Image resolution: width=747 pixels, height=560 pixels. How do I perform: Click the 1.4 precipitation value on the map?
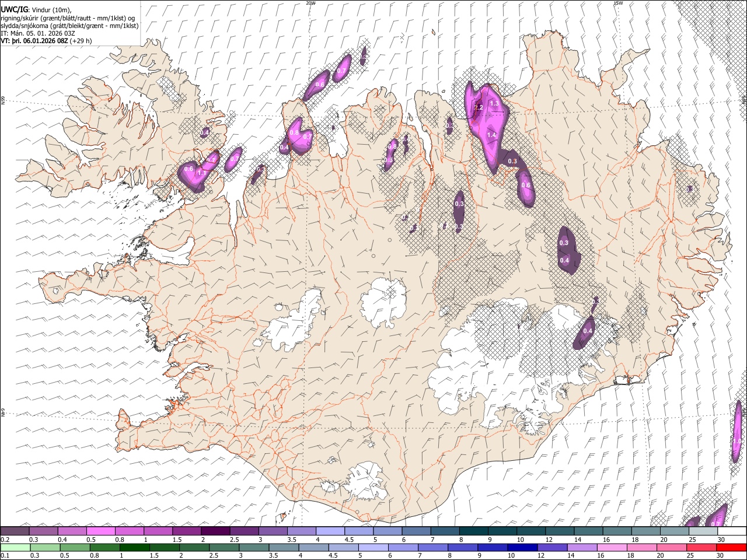pyautogui.click(x=491, y=135)
